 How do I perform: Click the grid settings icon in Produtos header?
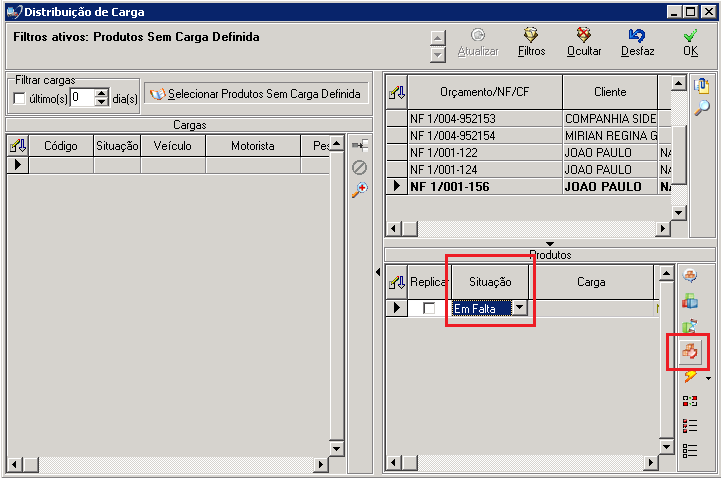click(x=397, y=282)
